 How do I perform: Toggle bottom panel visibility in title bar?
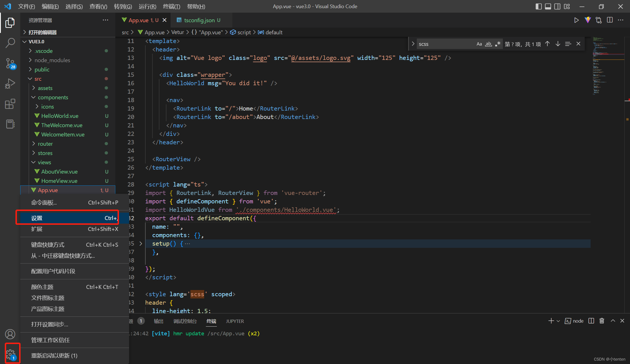click(548, 6)
